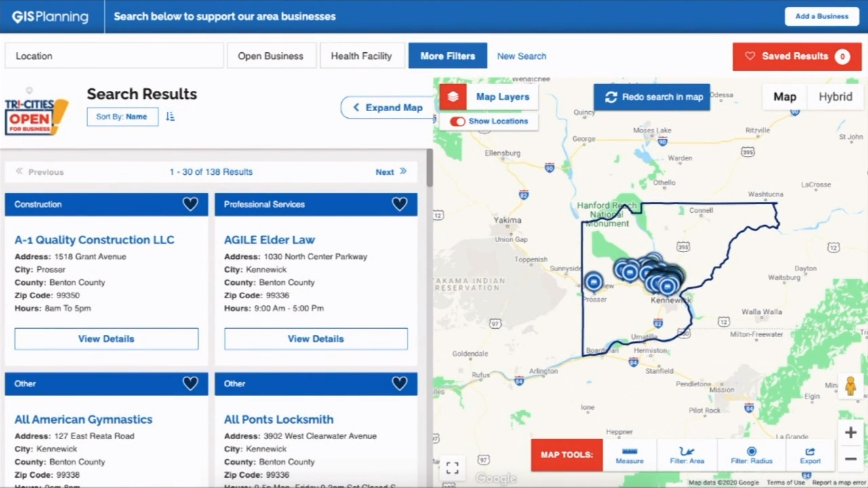Open AGILE Elder Law title link

click(269, 240)
